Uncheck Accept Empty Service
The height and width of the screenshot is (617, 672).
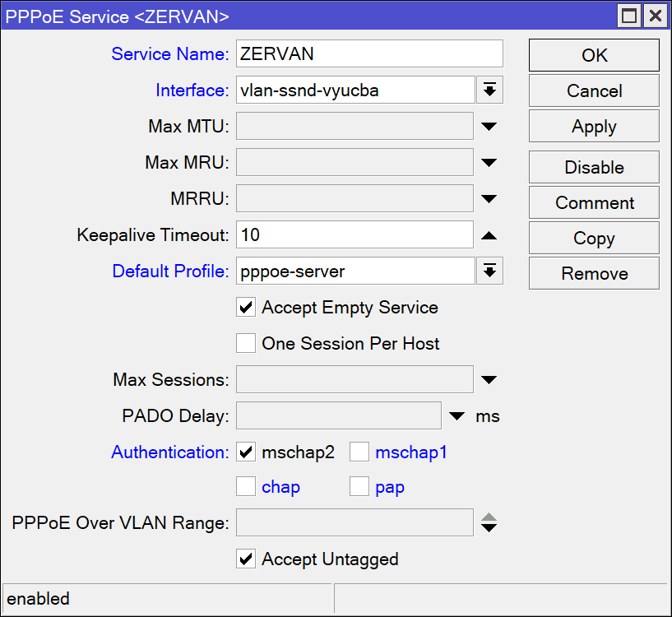pyautogui.click(x=245, y=308)
